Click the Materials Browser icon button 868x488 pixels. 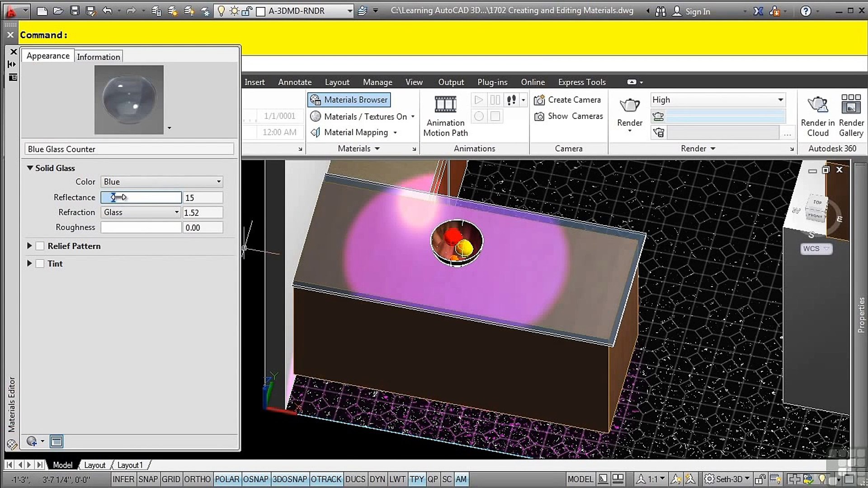pyautogui.click(x=315, y=100)
